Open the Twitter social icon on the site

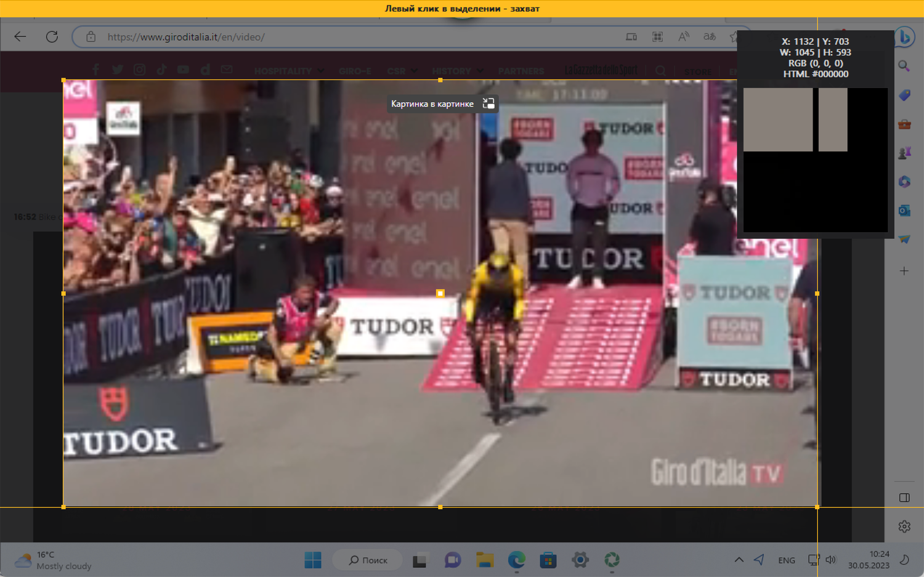tap(118, 70)
